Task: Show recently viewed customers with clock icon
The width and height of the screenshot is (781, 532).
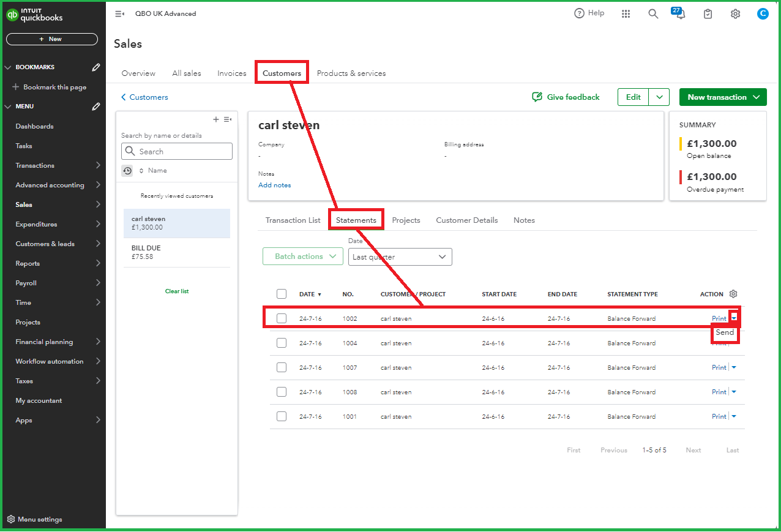Action: tap(127, 170)
